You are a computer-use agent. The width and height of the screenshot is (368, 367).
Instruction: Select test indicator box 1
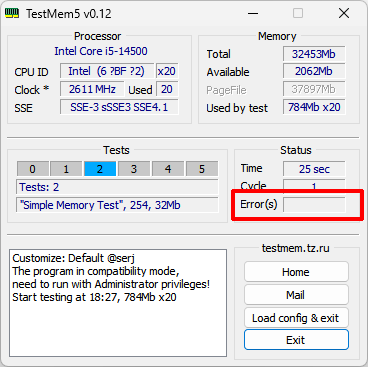(66, 169)
